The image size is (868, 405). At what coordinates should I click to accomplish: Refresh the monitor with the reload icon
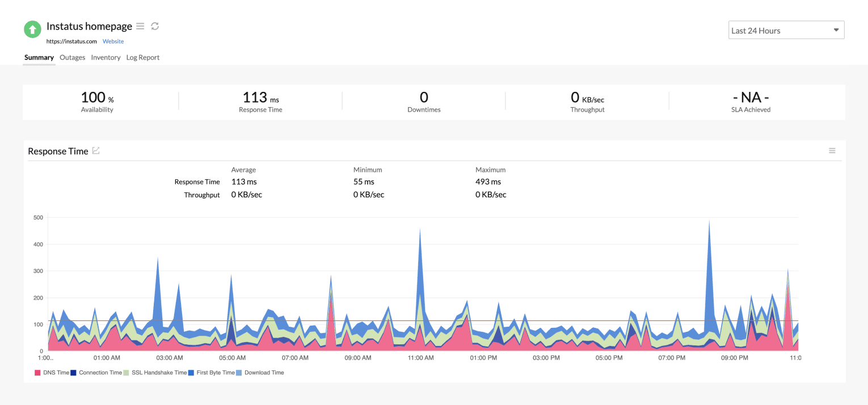pyautogui.click(x=155, y=26)
